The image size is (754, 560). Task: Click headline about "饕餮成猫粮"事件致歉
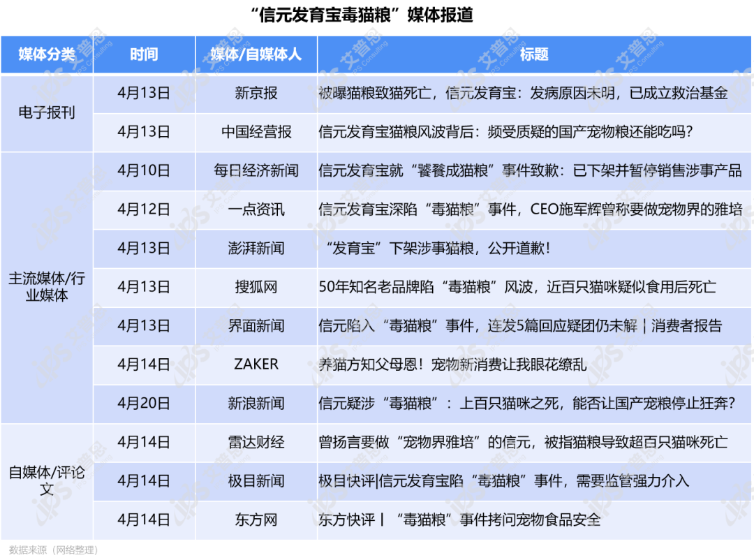point(530,170)
